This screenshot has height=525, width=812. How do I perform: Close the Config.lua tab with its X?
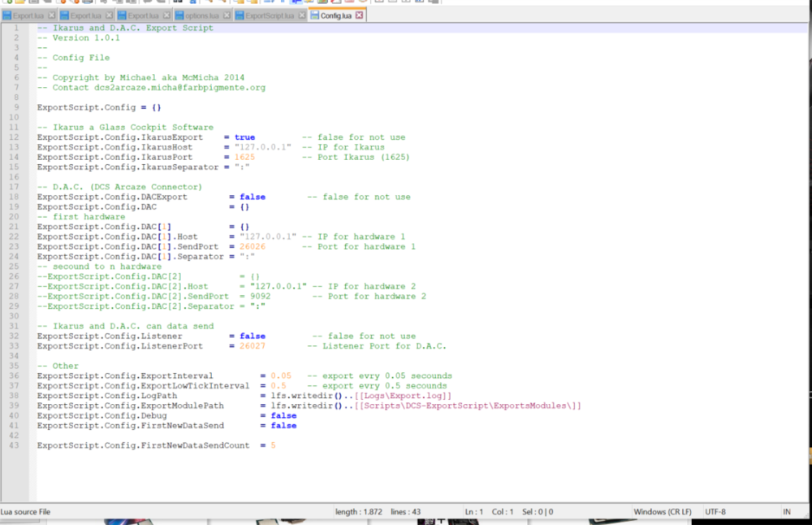tap(359, 15)
